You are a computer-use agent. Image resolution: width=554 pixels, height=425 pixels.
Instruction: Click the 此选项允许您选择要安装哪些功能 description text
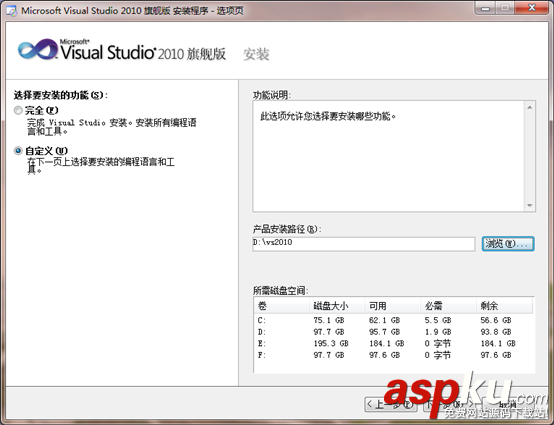coord(328,116)
